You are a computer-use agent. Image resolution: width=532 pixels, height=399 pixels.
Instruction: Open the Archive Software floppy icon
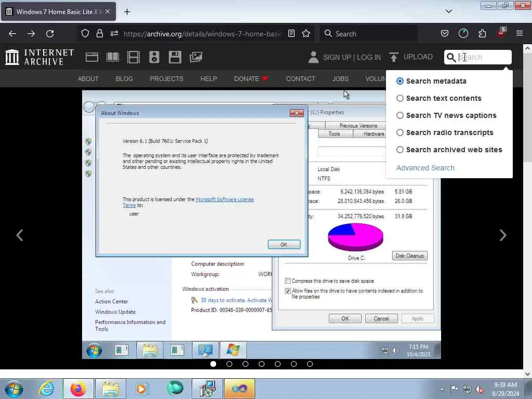pyautogui.click(x=175, y=57)
